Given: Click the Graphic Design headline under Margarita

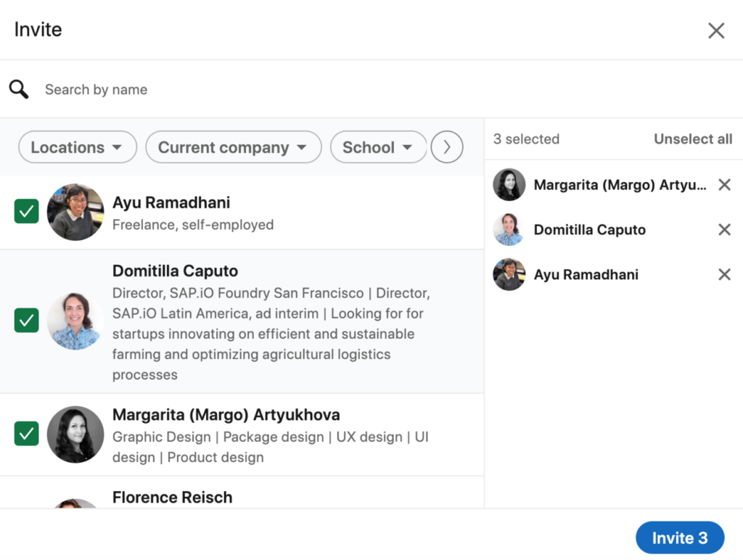Looking at the screenshot, I should pyautogui.click(x=271, y=448).
